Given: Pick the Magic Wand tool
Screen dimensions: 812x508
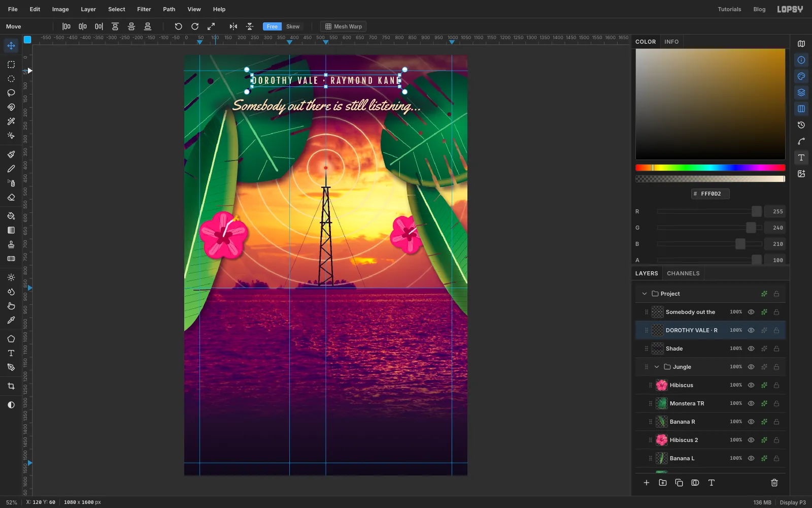Looking at the screenshot, I should click(x=11, y=121).
